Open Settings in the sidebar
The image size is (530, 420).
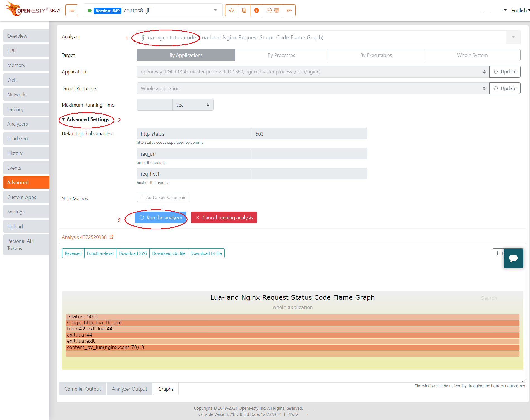tap(26, 212)
